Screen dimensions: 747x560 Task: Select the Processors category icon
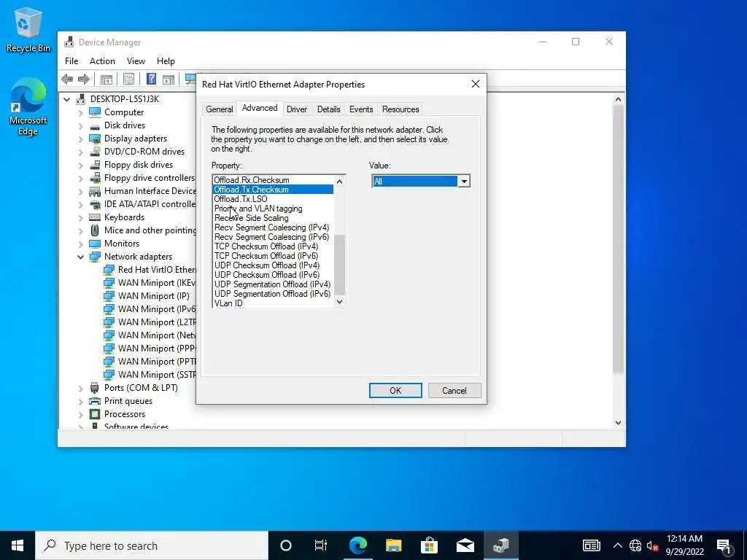click(x=96, y=414)
